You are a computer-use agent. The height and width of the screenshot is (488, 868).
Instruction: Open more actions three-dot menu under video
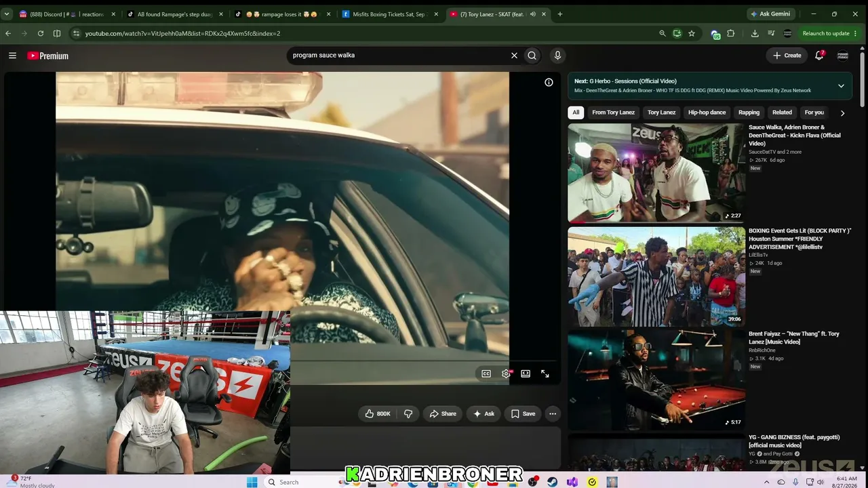pos(553,413)
